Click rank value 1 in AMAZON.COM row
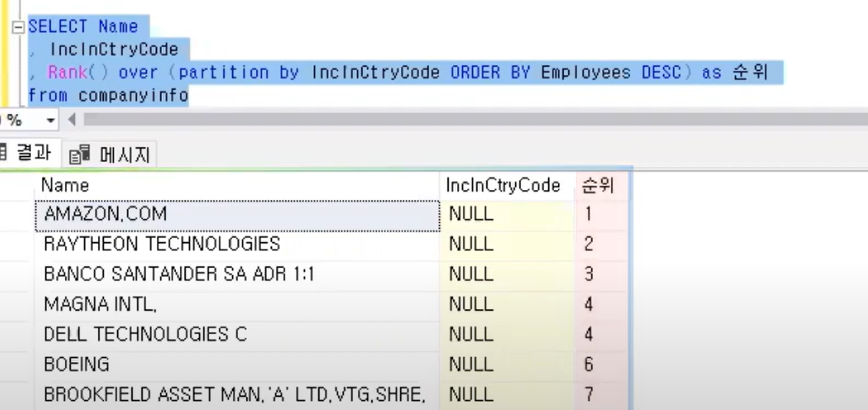Viewport: 868px width, 410px height. [601, 215]
